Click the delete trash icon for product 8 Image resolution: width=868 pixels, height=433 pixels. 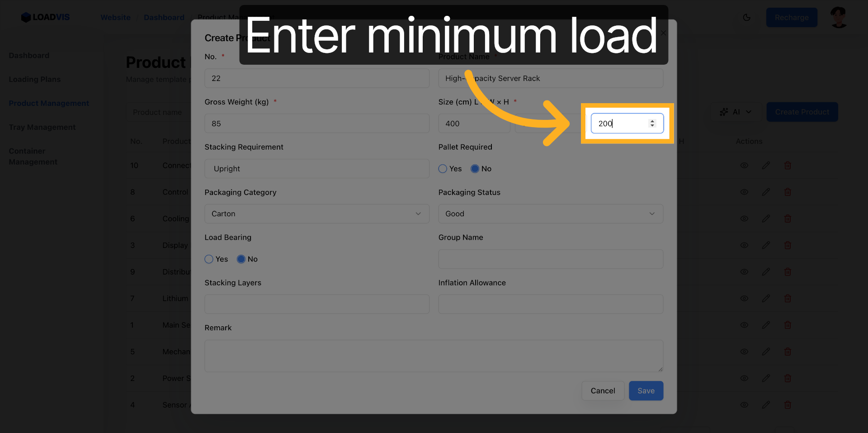point(788,192)
